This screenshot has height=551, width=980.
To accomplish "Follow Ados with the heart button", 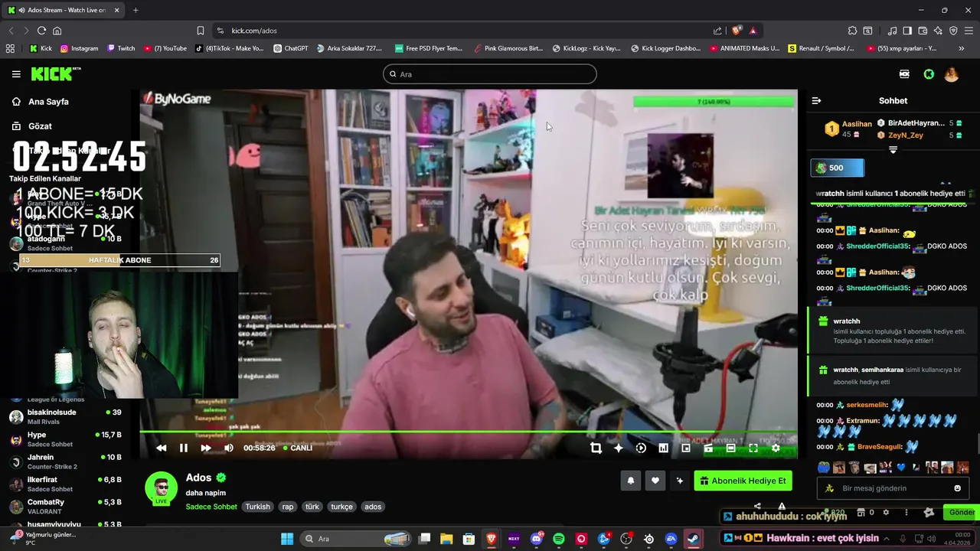I will (x=655, y=481).
